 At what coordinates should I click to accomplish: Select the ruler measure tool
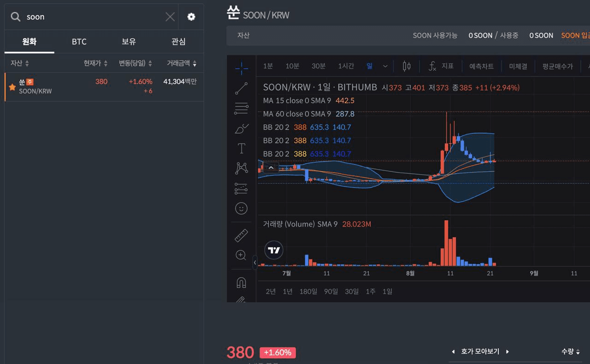point(241,235)
